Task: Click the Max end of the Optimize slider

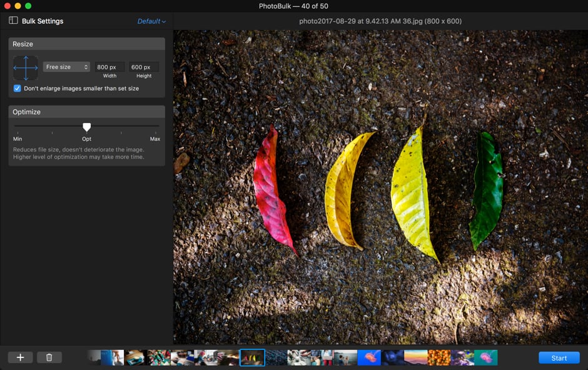Action: coord(159,126)
